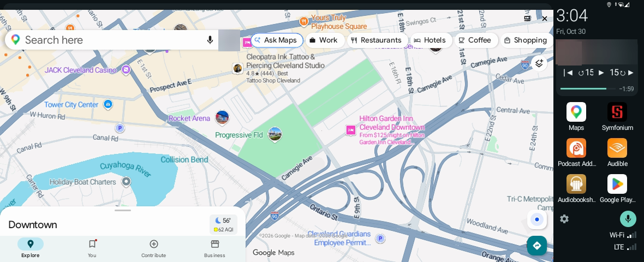Center map on my location

click(537, 220)
